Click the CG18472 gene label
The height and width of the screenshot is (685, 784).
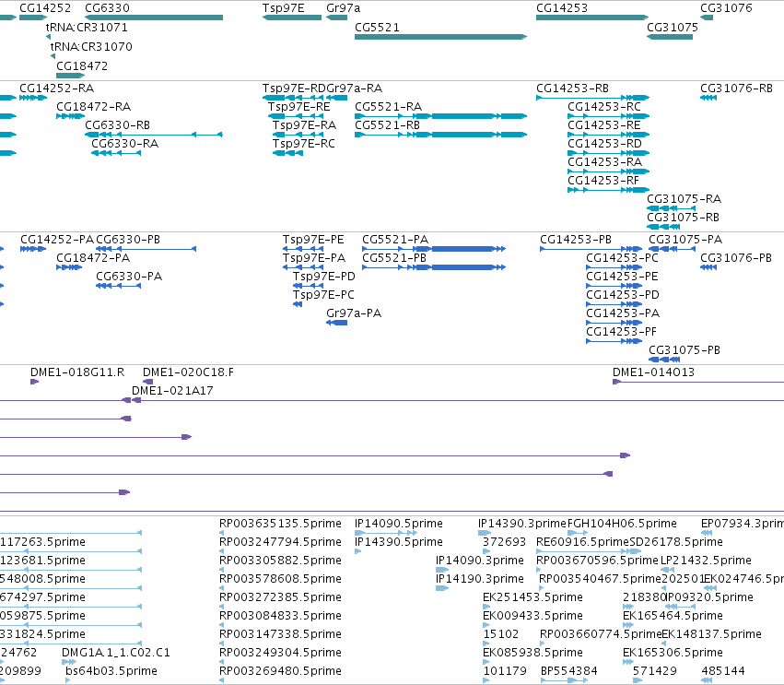point(82,66)
